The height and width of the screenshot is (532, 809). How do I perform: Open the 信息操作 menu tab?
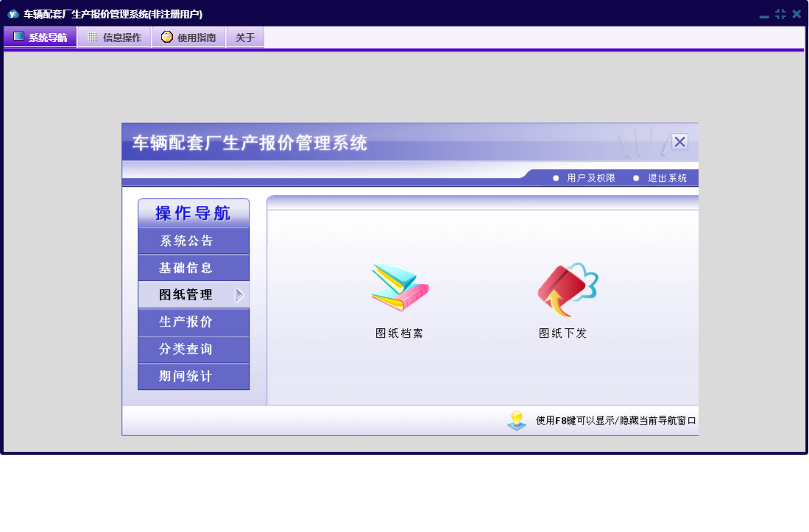[115, 37]
